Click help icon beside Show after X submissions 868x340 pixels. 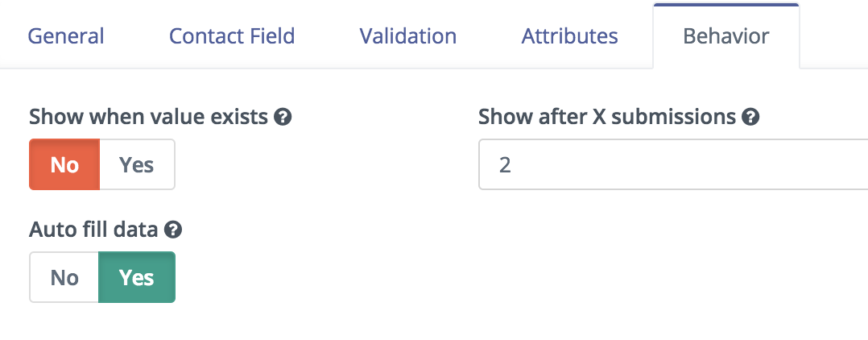pos(750,117)
